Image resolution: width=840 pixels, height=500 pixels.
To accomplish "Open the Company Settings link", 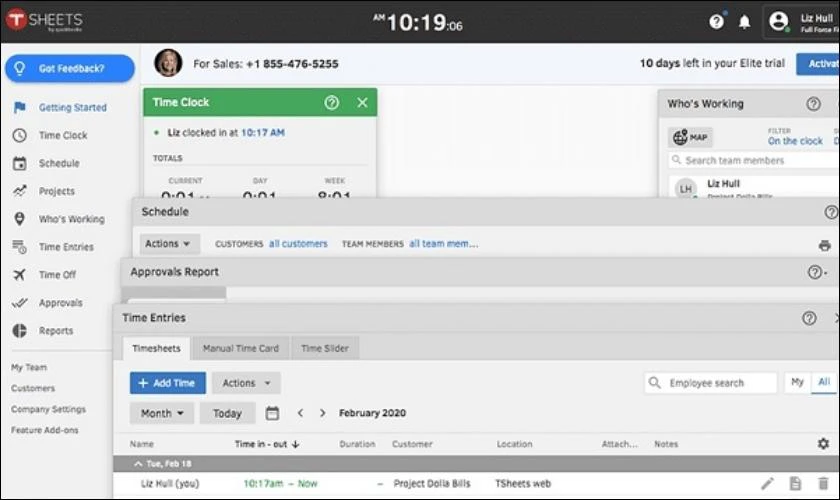I will (x=48, y=409).
